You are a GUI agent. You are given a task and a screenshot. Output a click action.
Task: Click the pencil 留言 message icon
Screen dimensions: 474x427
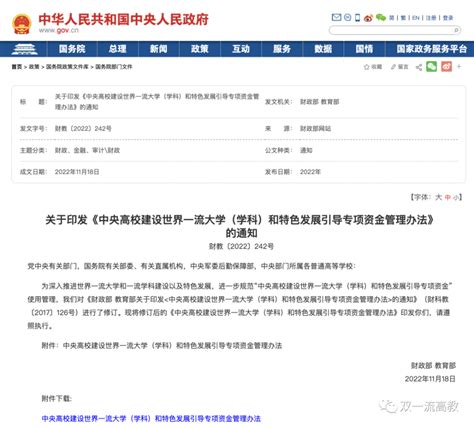393,67
